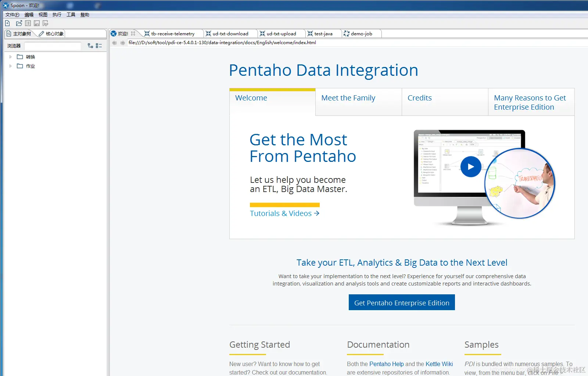Open the 工具 menu
Image resolution: width=588 pixels, height=376 pixels.
pos(71,15)
